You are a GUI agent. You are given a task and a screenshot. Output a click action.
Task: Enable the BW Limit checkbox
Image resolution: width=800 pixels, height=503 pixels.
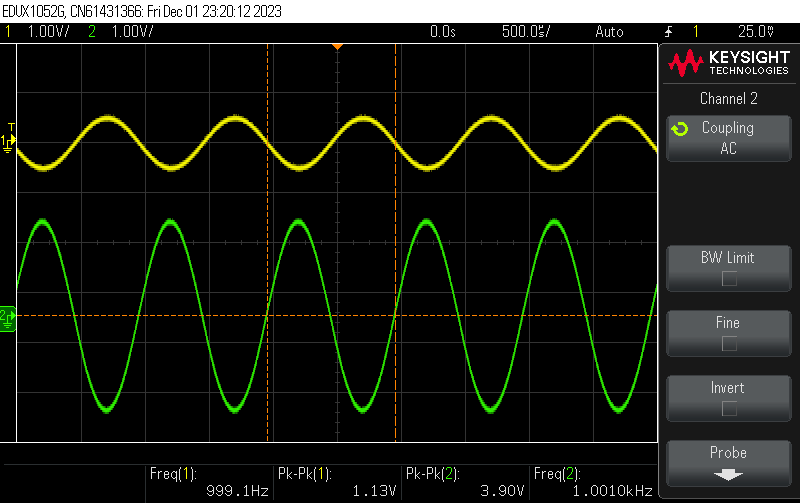pyautogui.click(x=729, y=279)
